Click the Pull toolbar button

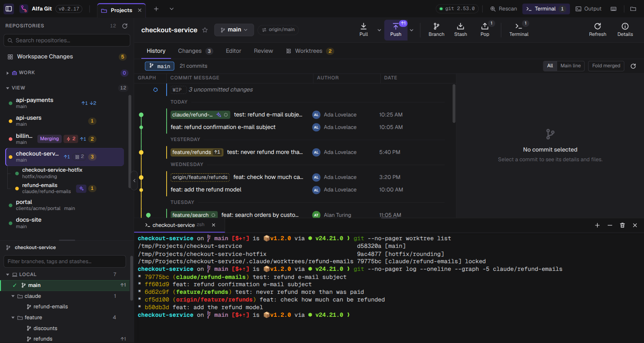(x=363, y=30)
